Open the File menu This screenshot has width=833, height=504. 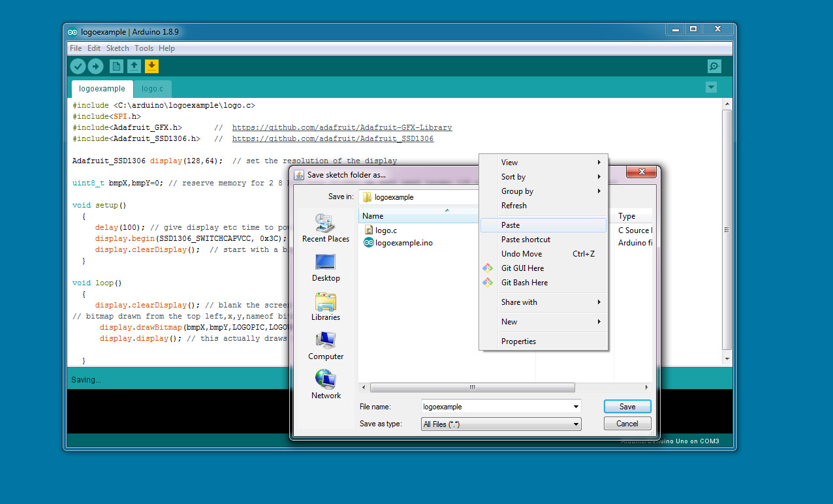pos(76,48)
